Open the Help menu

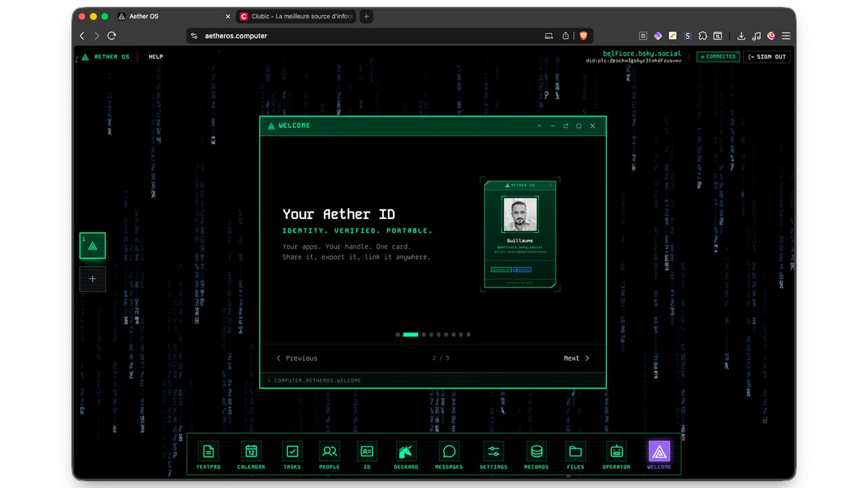click(x=156, y=56)
